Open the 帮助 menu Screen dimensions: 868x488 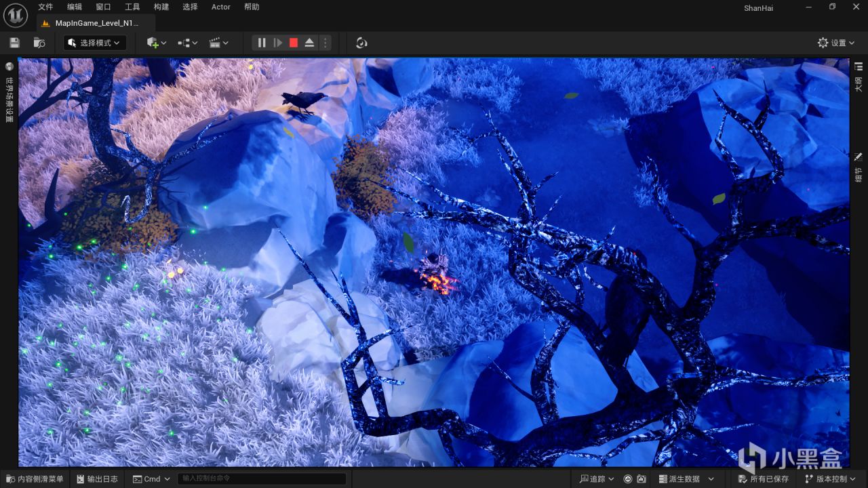(252, 7)
